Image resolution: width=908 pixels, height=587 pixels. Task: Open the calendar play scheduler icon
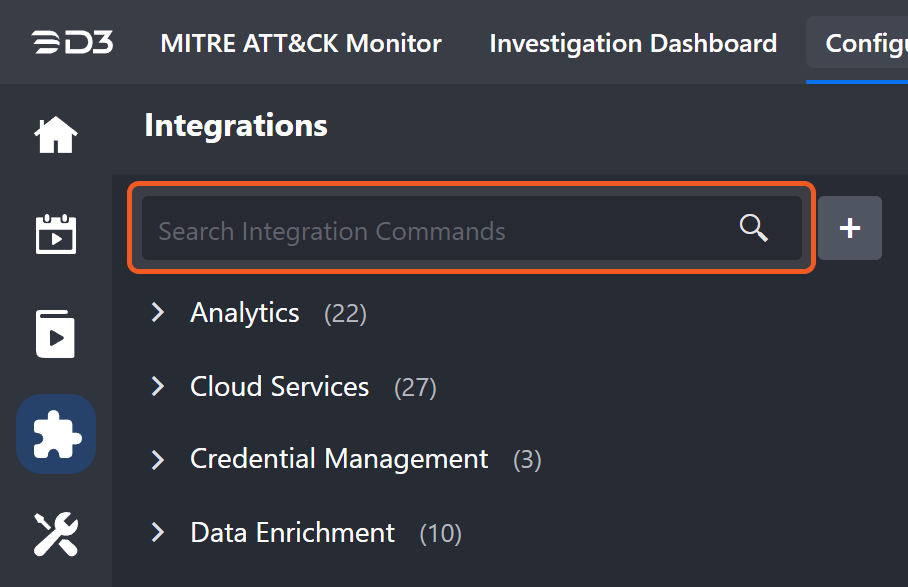click(56, 233)
